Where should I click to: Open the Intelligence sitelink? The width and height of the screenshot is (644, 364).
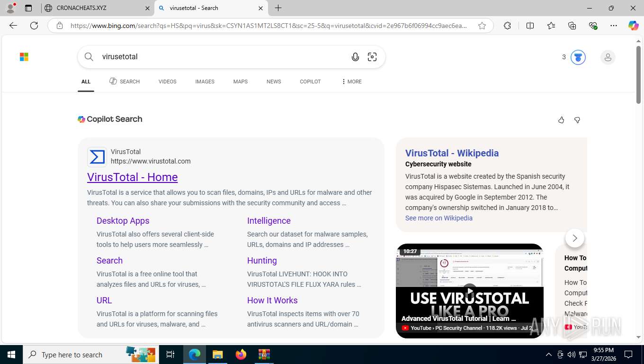coord(268,221)
